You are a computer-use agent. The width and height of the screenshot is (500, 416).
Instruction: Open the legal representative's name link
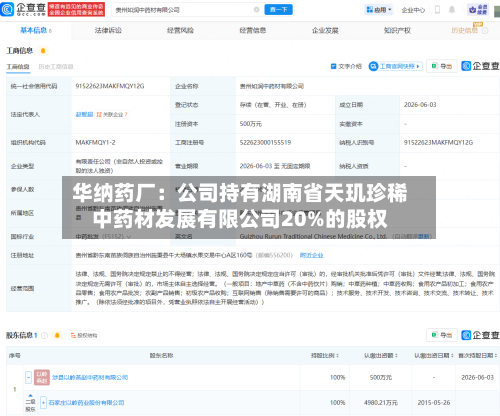click(84, 114)
